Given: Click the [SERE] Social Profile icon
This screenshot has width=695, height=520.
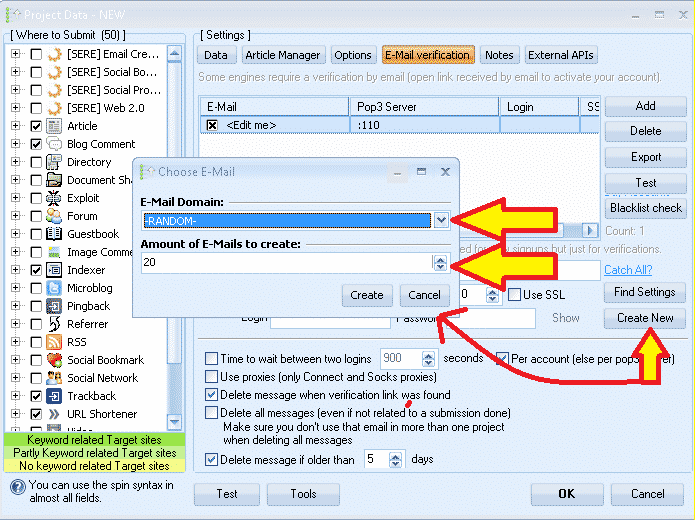Looking at the screenshot, I should 54,90.
